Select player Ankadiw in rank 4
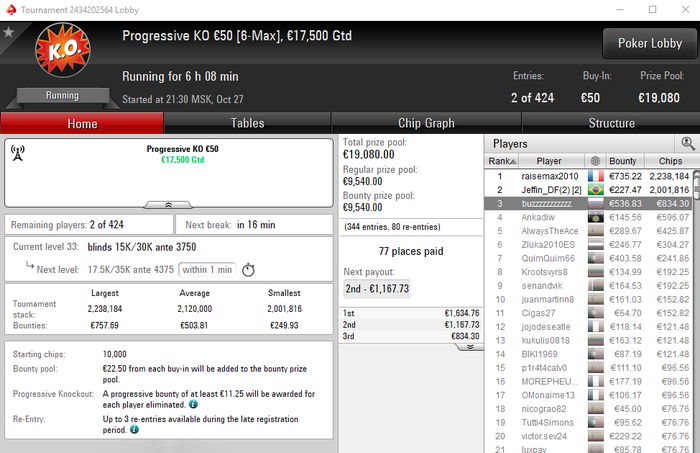This screenshot has height=453, width=700. (538, 217)
